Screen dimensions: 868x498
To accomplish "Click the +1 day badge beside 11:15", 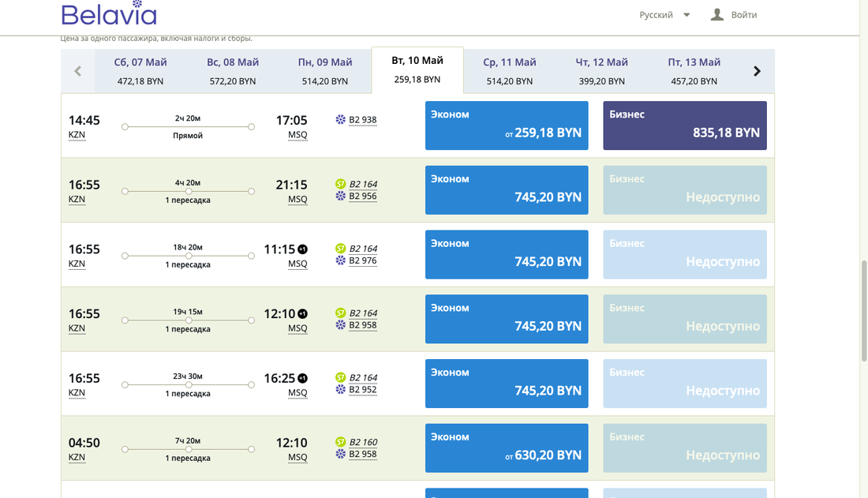I will [302, 249].
